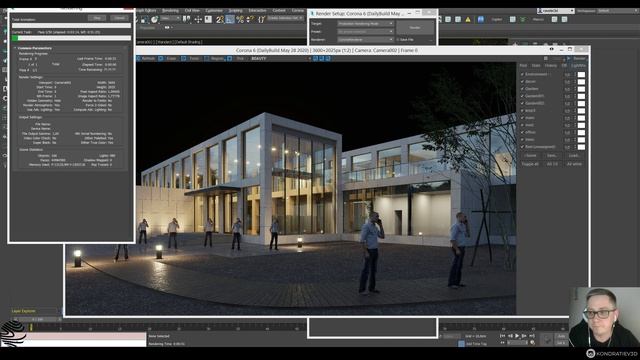The height and width of the screenshot is (360, 640).
Task: Click the Use Pivot Point Center icon
Action: (187, 19)
